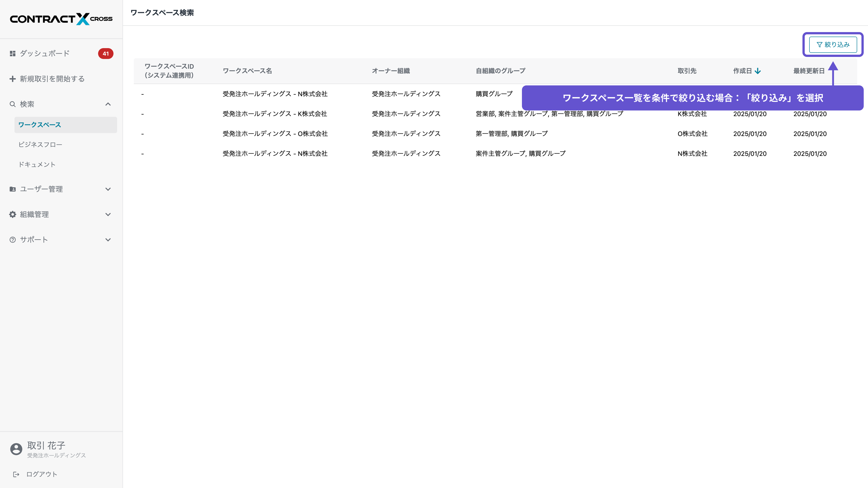Expand the 組織管理 menu
The width and height of the screenshot is (868, 488).
click(108, 214)
